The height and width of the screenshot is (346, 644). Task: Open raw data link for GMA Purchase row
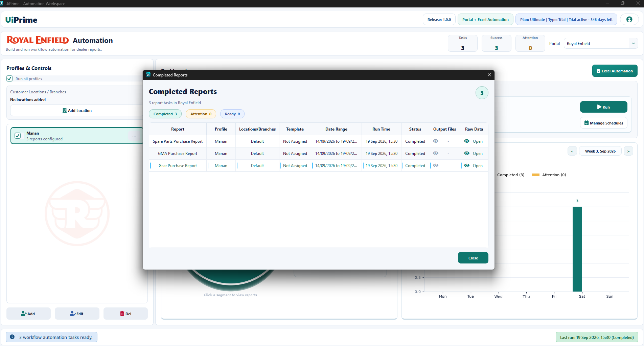[x=478, y=154]
